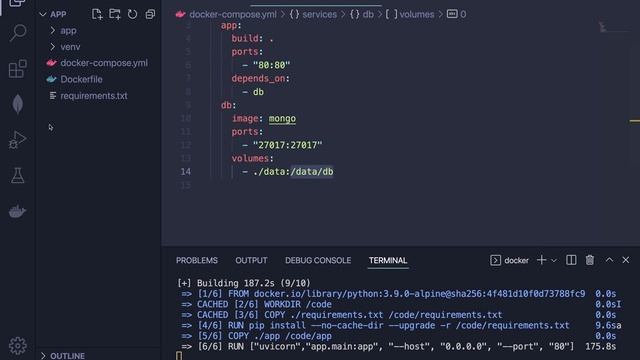Kill the terminal with trash icon
Screen dimensions: 640x360
pos(590,260)
